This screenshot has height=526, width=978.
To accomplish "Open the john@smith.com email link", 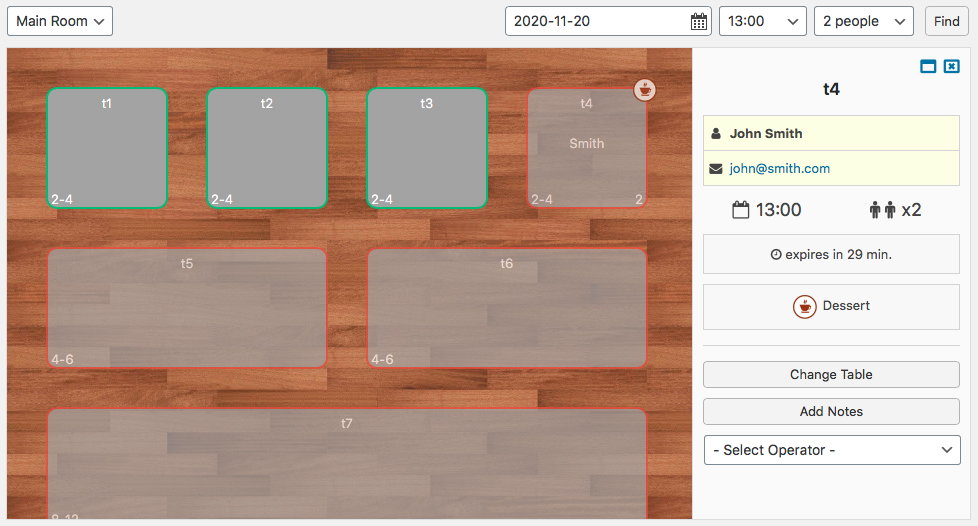I will coord(780,168).
